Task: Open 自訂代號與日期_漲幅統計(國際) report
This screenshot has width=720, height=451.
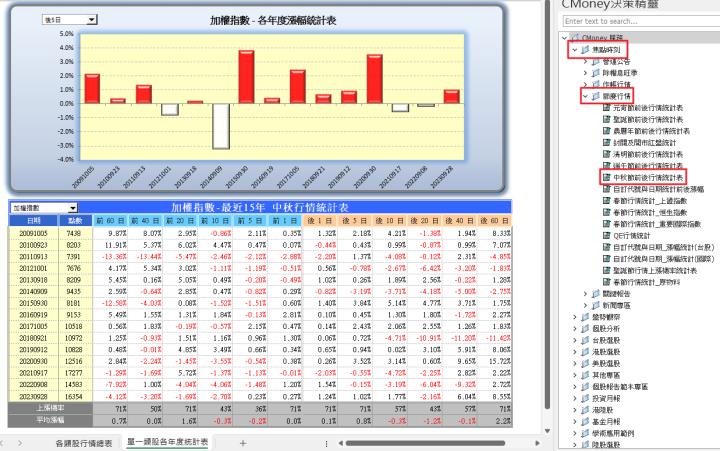Action: [664, 259]
